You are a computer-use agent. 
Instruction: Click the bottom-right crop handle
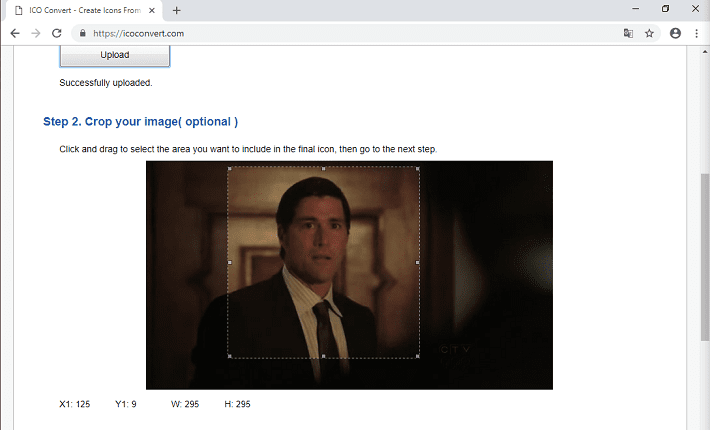click(417, 356)
